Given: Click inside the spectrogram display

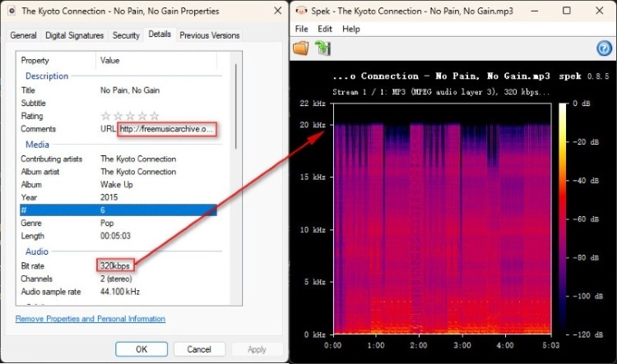Looking at the screenshot, I should pyautogui.click(x=443, y=219).
